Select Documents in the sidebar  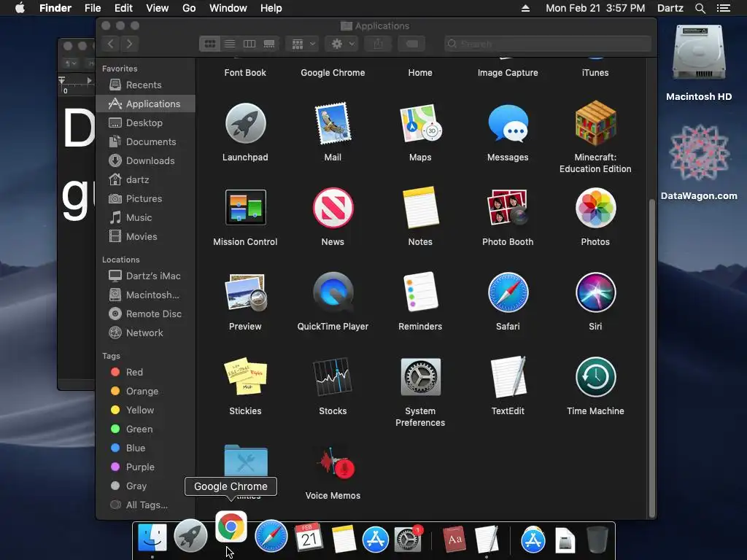point(145,141)
